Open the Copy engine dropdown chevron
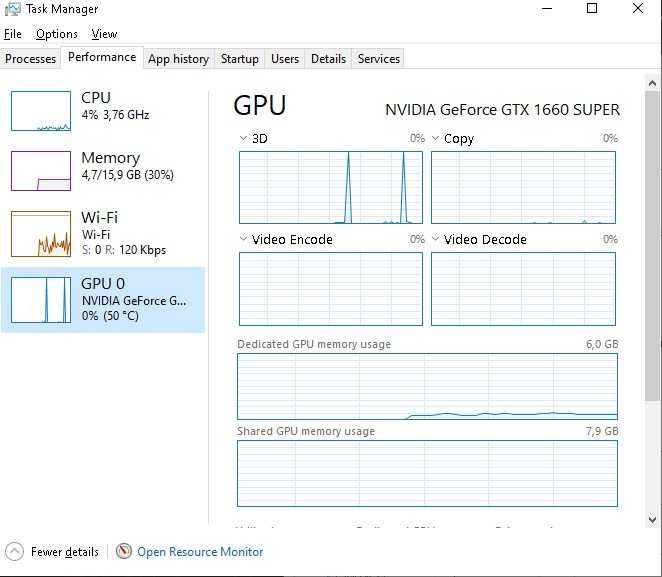Image resolution: width=662 pixels, height=577 pixels. click(435, 138)
